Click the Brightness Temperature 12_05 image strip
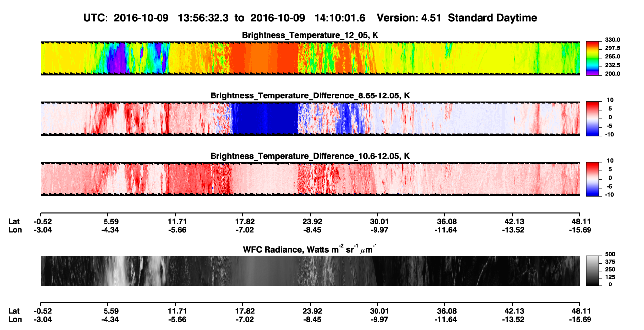Screen dimensions: 644x330 (310, 58)
